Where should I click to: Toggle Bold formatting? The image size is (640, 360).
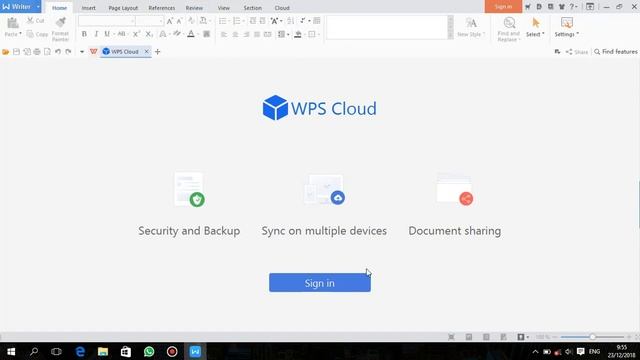coord(84,34)
